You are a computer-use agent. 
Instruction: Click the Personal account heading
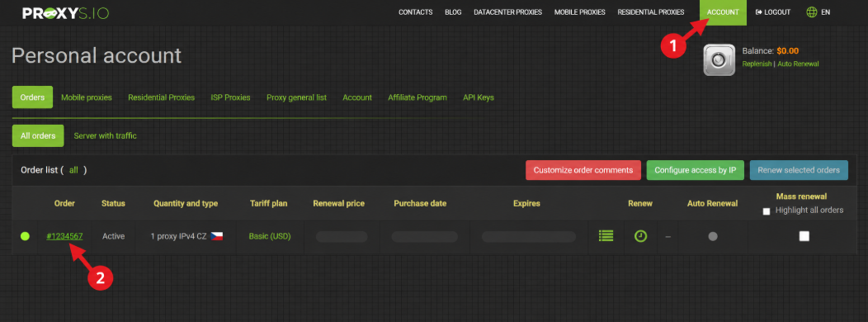coord(97,56)
